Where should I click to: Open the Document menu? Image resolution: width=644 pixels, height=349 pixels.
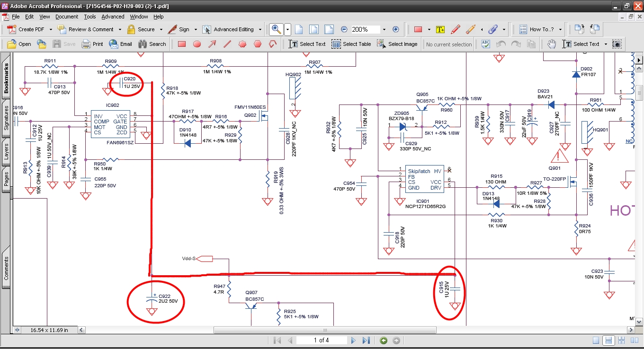(x=67, y=17)
